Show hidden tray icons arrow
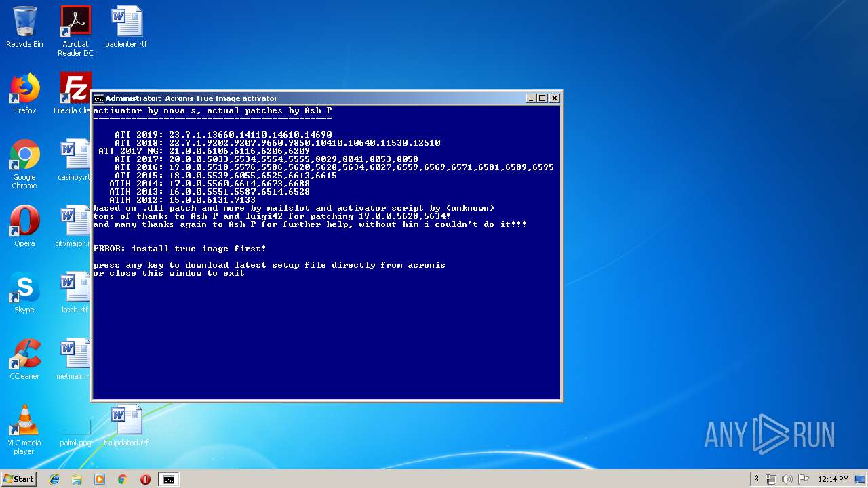The image size is (868, 488). pos(756,479)
